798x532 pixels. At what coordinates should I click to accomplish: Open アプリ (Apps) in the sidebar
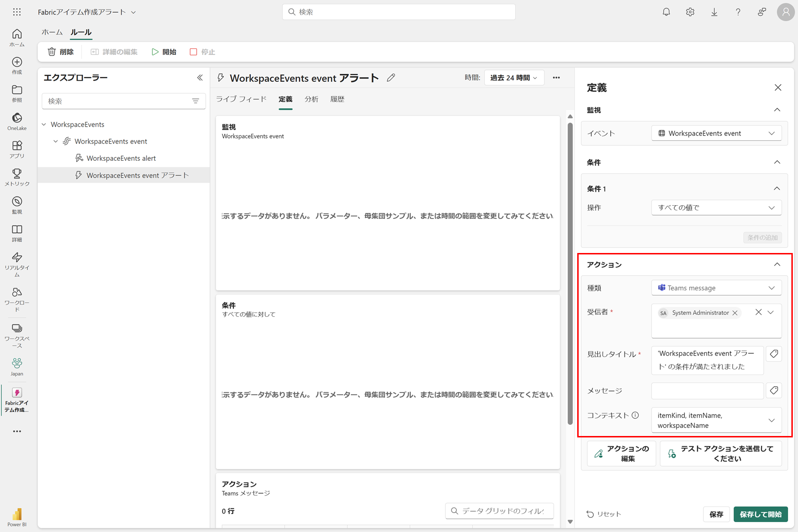(17, 149)
